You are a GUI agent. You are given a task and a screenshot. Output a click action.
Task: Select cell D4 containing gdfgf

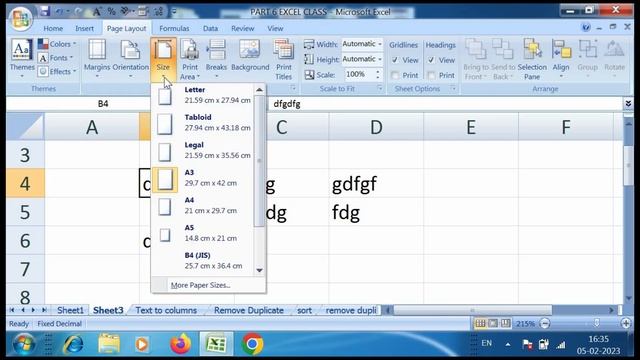tap(376, 183)
